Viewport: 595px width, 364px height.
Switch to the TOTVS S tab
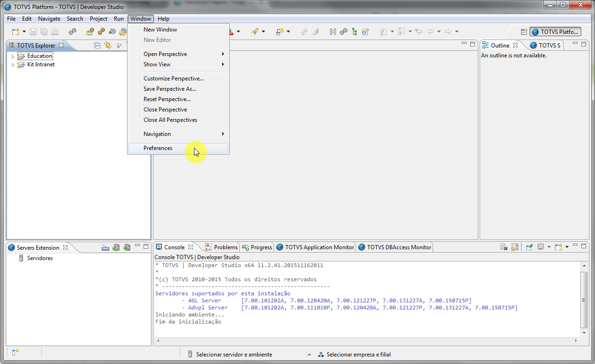[545, 46]
